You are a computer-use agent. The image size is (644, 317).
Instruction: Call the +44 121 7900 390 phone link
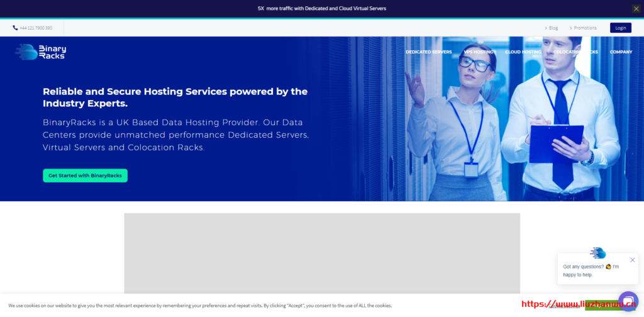[x=33, y=28]
